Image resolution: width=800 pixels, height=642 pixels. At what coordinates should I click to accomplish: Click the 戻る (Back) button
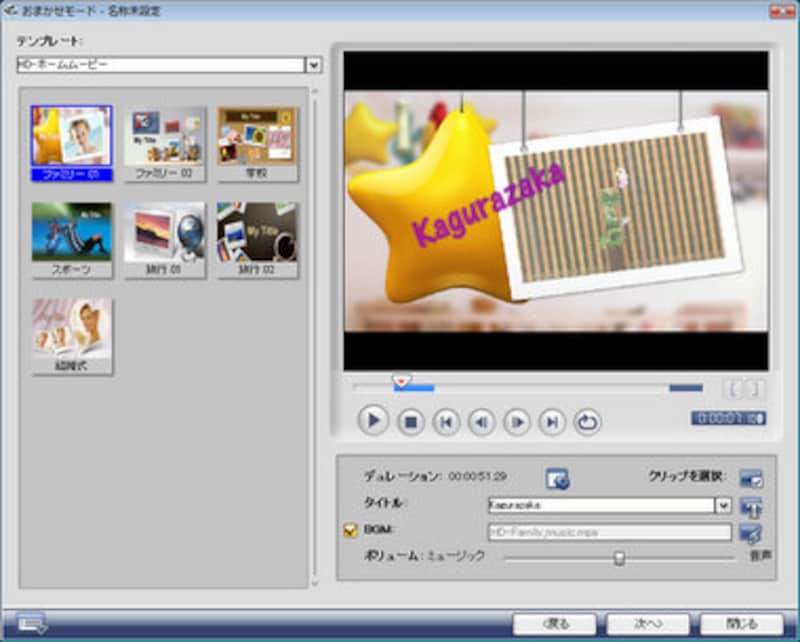click(x=554, y=624)
